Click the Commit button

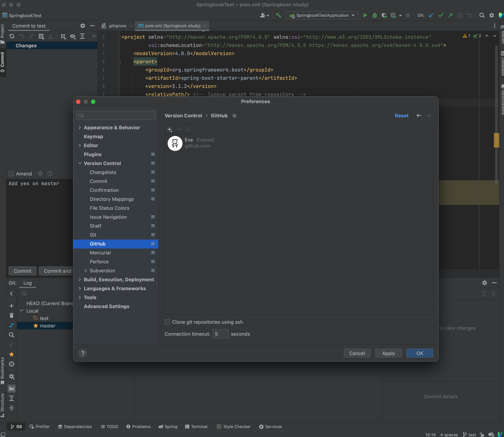[22, 271]
